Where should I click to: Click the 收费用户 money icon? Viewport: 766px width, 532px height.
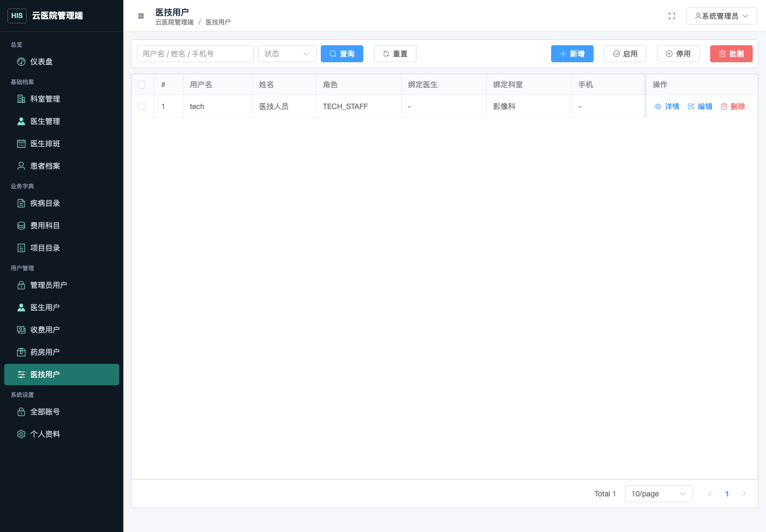pos(21,330)
